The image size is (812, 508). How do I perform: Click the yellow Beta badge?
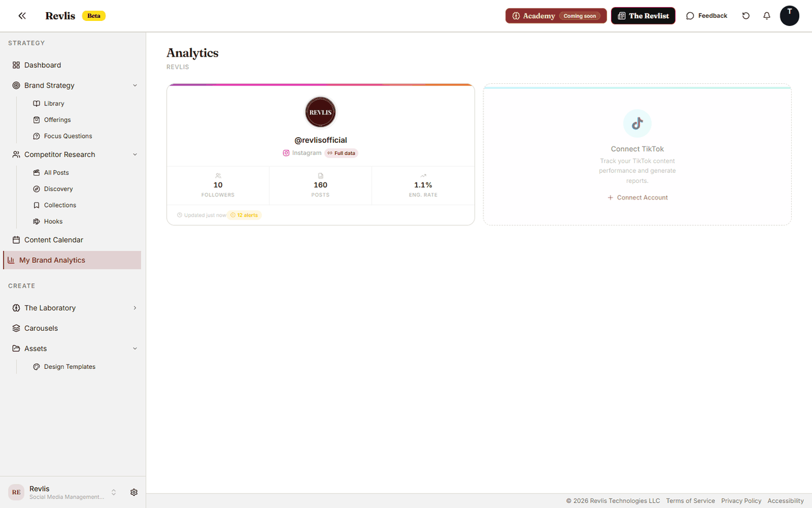point(94,16)
